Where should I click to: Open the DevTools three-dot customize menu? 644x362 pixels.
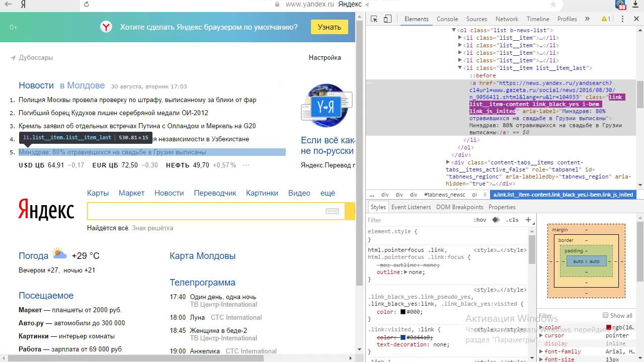tap(623, 19)
